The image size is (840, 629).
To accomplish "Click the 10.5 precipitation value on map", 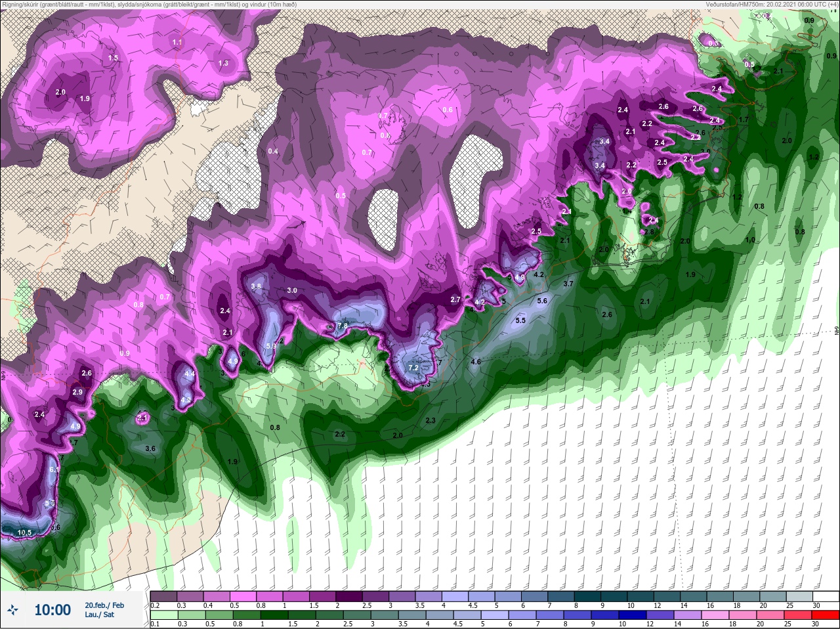I will click(x=24, y=532).
